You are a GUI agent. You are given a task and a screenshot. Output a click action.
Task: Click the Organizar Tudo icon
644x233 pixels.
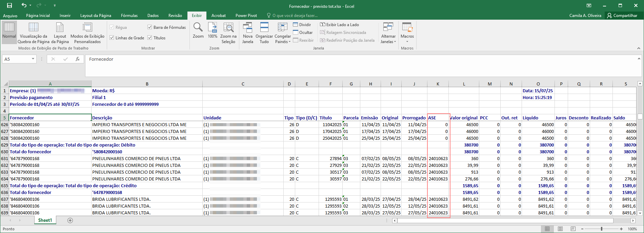[x=264, y=27]
